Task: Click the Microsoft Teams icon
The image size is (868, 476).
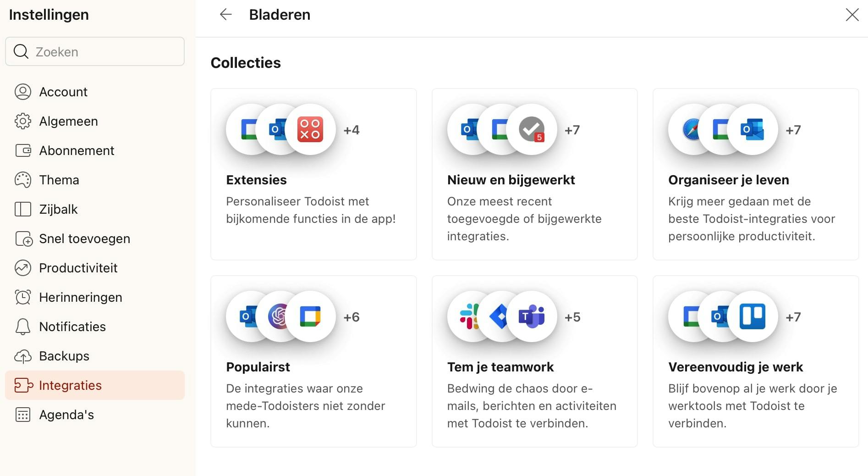Action: [532, 316]
